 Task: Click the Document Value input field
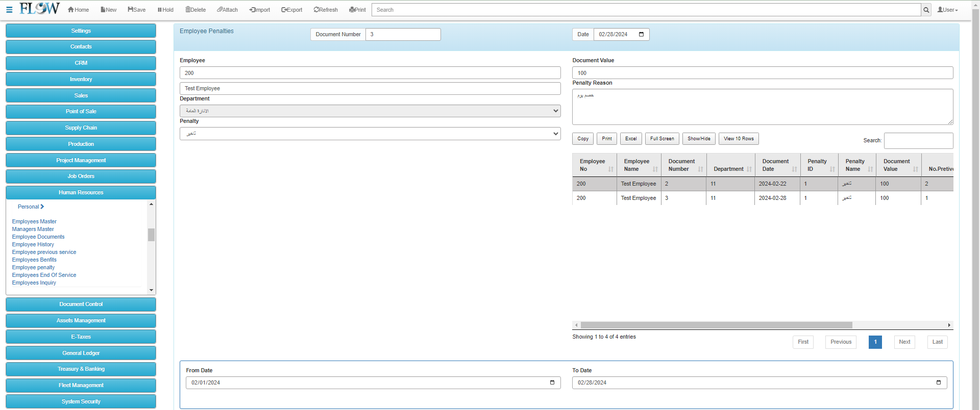click(762, 73)
